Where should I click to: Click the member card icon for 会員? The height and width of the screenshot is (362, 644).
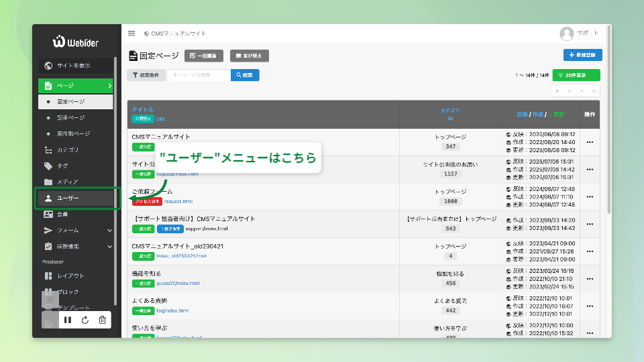tap(48, 215)
